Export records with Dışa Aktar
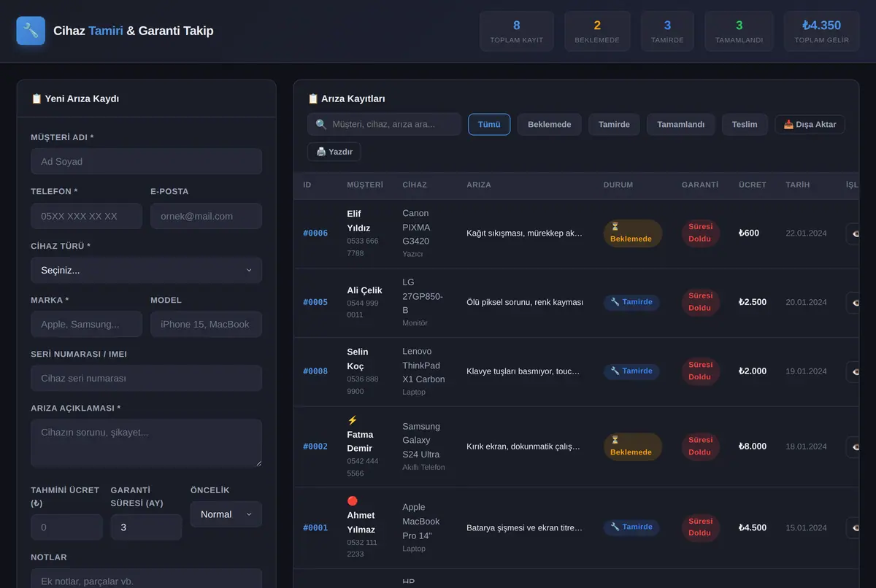This screenshot has width=876, height=588. (x=810, y=124)
